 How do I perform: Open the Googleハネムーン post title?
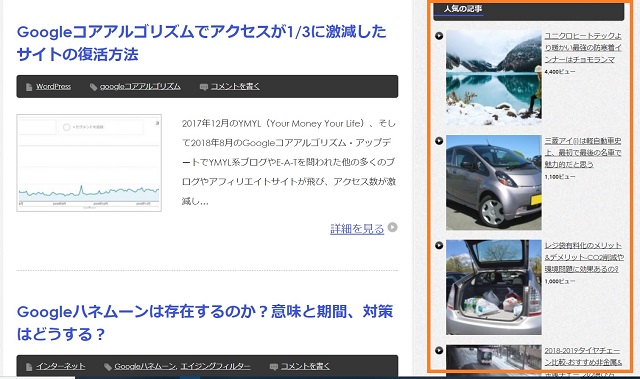pyautogui.click(x=205, y=323)
